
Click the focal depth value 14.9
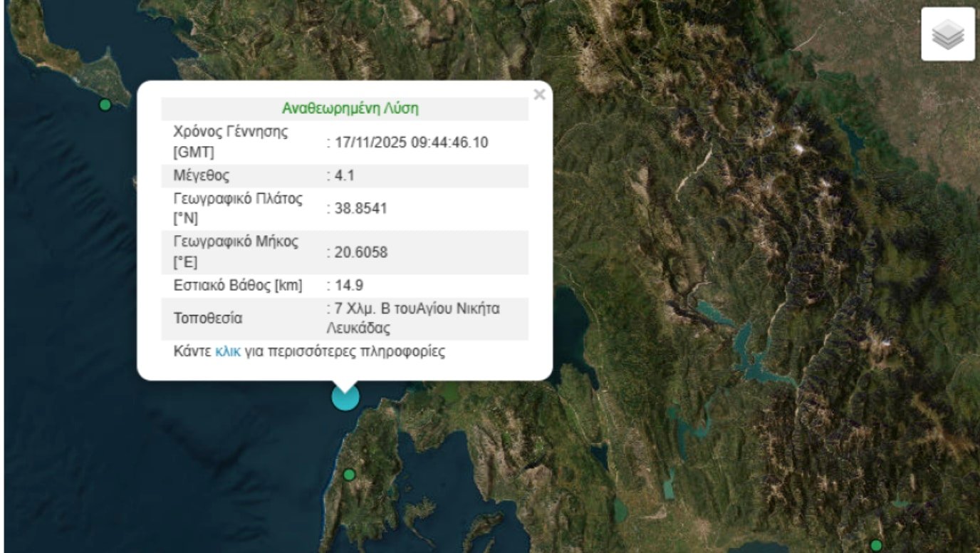[x=348, y=286]
